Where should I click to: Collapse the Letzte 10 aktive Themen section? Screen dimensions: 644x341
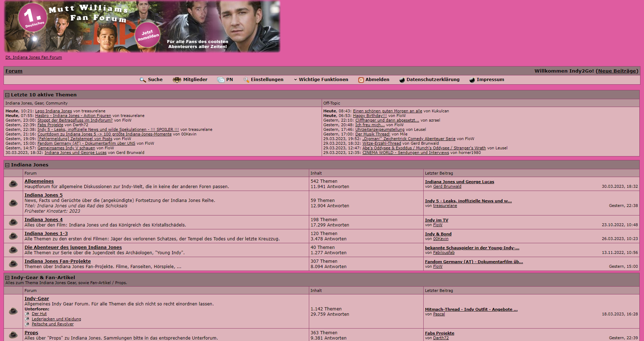[x=7, y=95]
